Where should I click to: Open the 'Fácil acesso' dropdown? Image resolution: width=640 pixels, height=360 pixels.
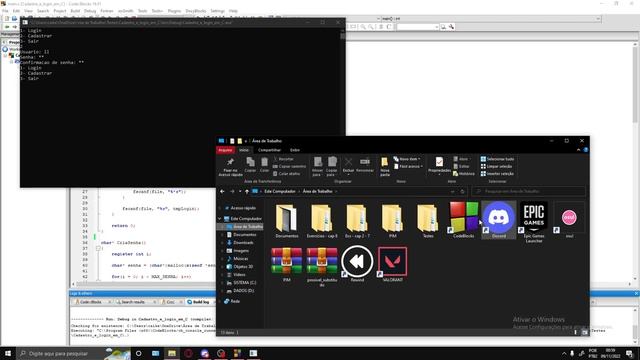pyautogui.click(x=408, y=167)
